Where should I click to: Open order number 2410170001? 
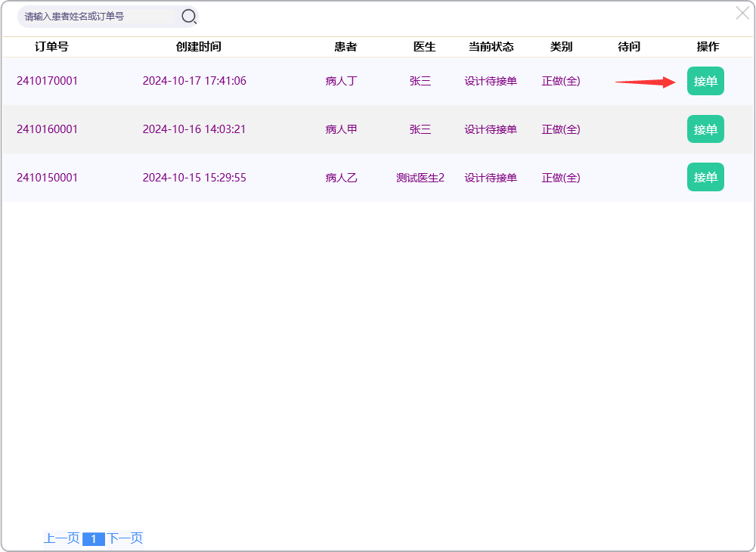(x=47, y=81)
